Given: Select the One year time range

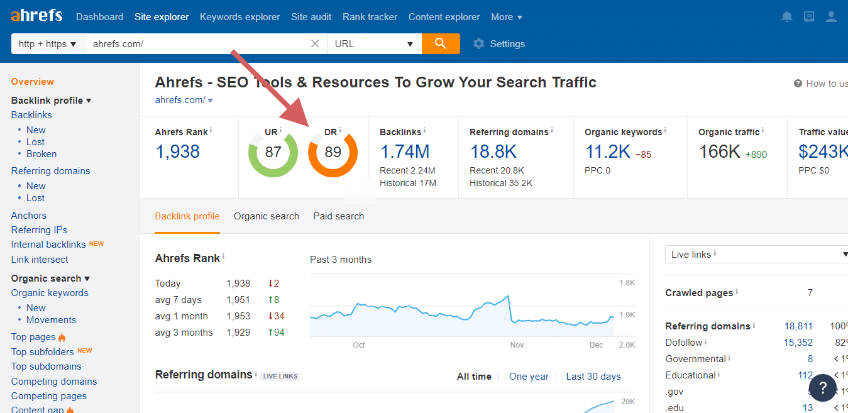Looking at the screenshot, I should (x=528, y=377).
